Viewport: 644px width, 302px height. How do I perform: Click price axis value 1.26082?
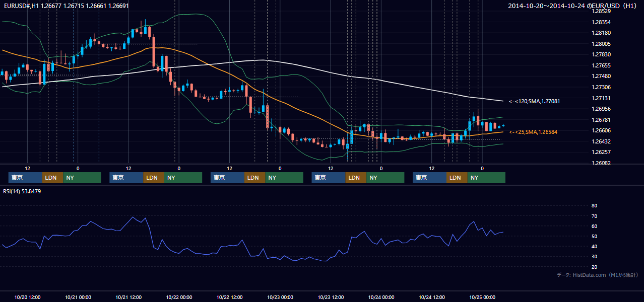point(601,163)
